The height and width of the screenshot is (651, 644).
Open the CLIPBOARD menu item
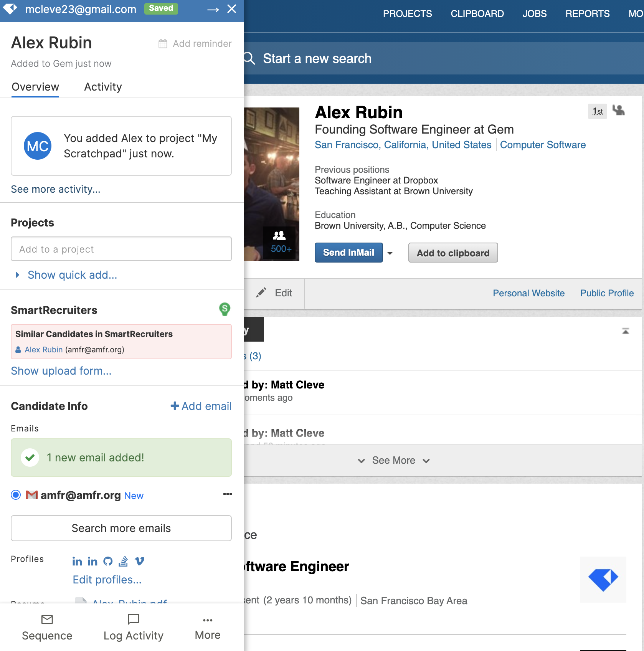pyautogui.click(x=477, y=14)
